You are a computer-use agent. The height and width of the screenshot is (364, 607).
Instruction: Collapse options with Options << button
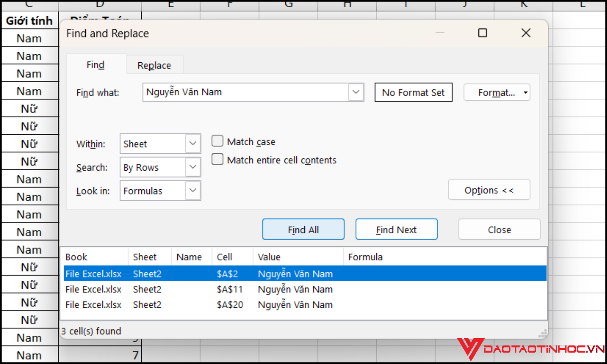pyautogui.click(x=489, y=190)
